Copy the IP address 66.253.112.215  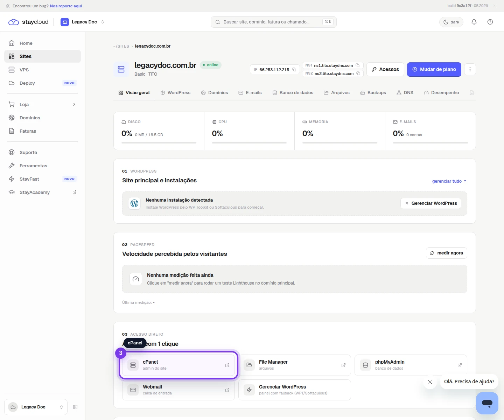click(x=294, y=70)
